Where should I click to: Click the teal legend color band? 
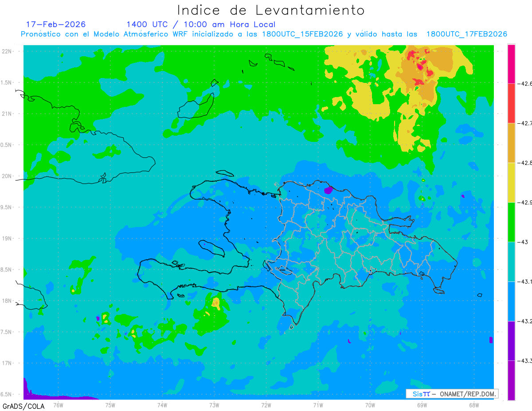(x=511, y=262)
